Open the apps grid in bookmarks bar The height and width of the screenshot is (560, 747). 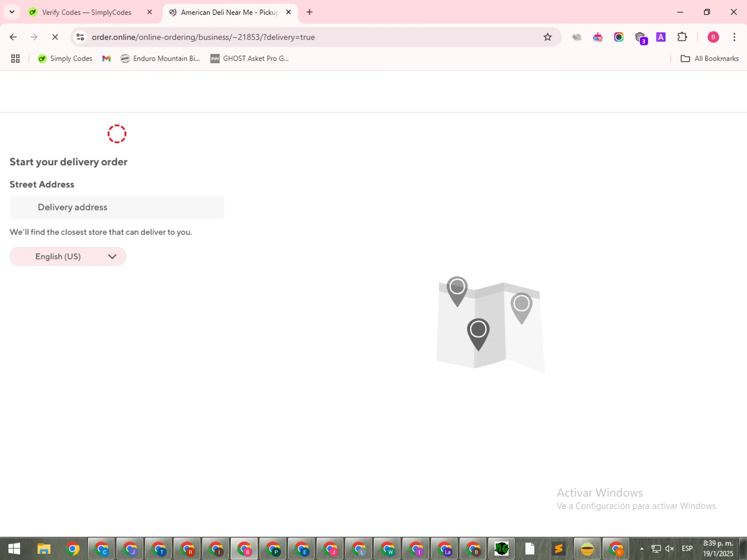(x=15, y=58)
